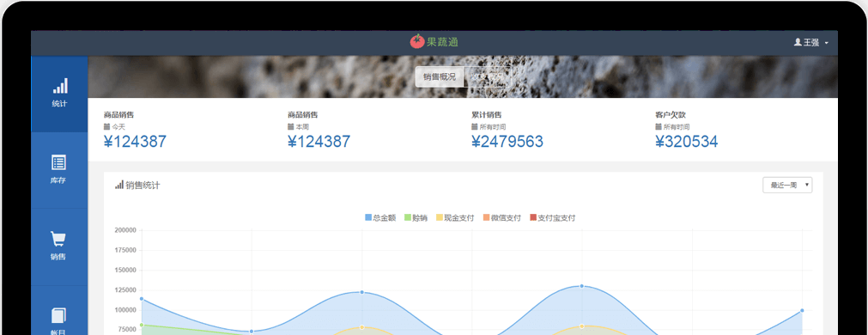Switch to the 销售概况 tab

(x=440, y=77)
